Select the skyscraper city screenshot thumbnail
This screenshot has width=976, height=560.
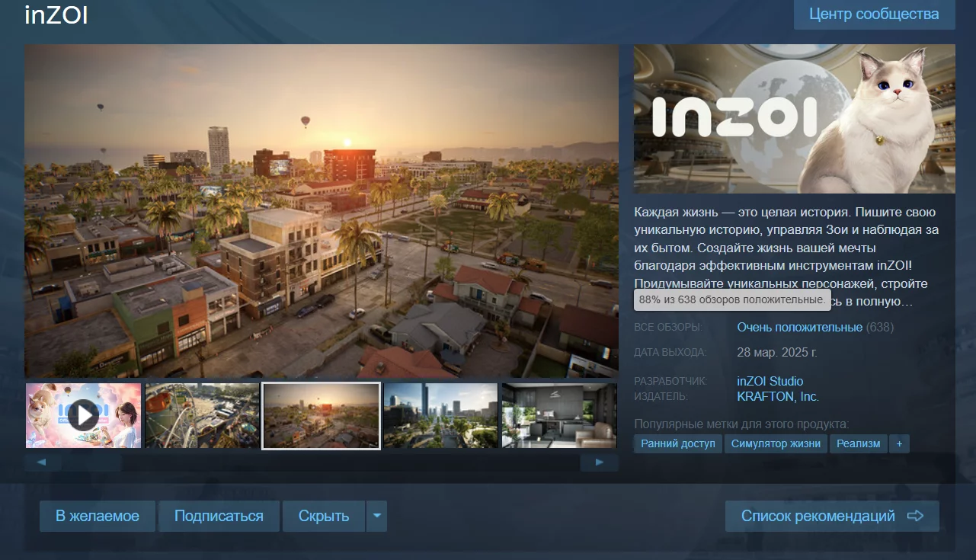coord(440,415)
